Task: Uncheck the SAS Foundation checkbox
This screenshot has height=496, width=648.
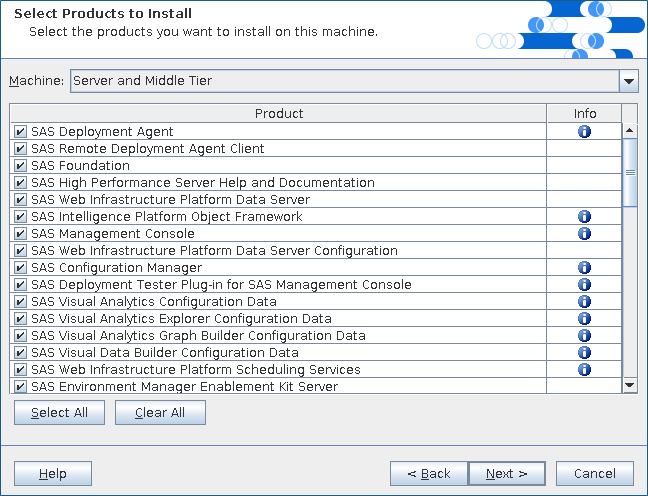Action: (20, 166)
